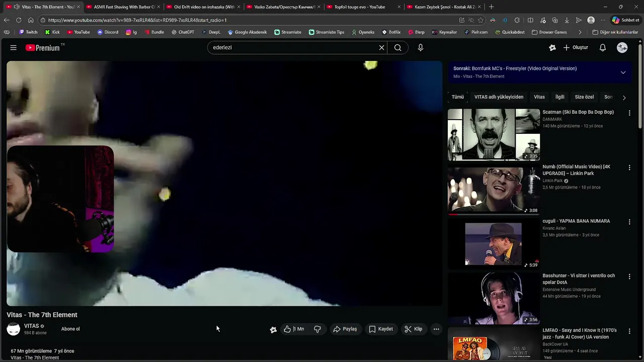Open the Twitch bookmark
This screenshot has width=644, height=362.
tap(28, 32)
